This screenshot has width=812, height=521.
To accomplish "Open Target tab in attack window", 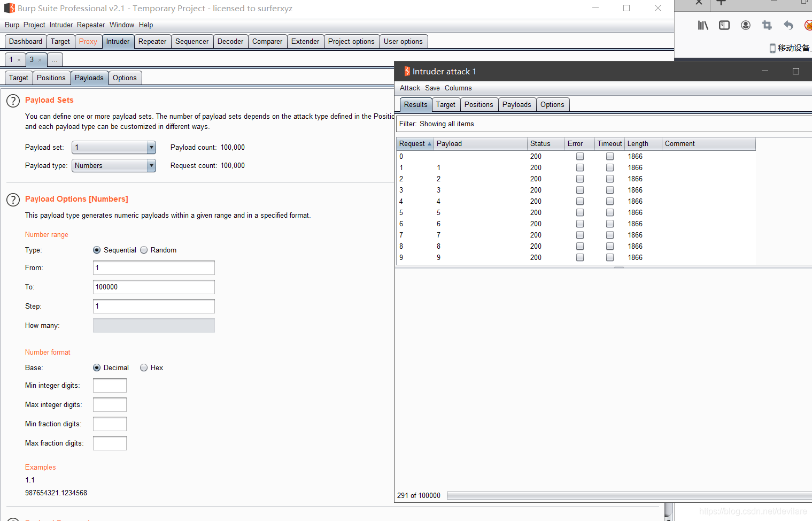I will (x=446, y=105).
